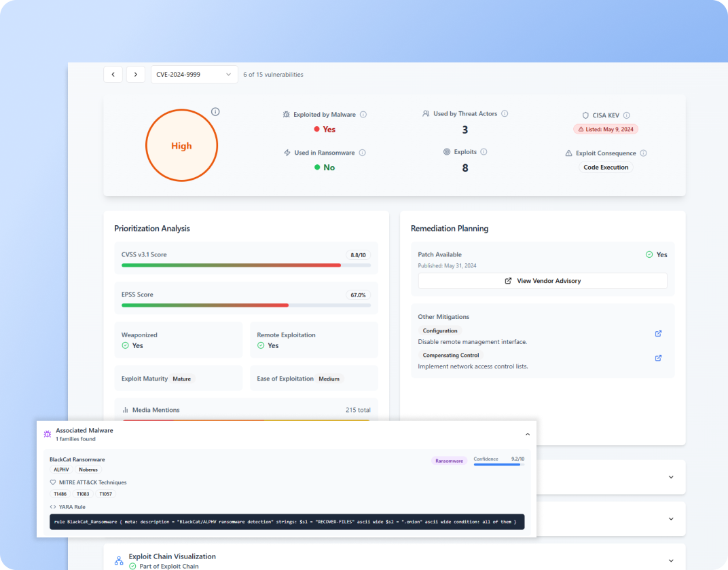The image size is (728, 570).
Task: Click the purple bug icon in Associated Malware
Action: pyautogui.click(x=48, y=434)
